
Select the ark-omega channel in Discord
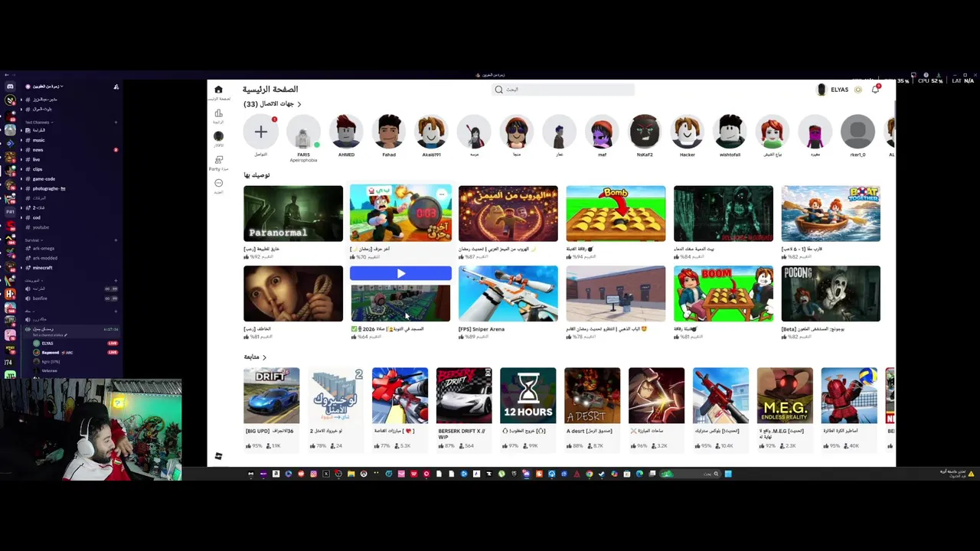coord(44,249)
